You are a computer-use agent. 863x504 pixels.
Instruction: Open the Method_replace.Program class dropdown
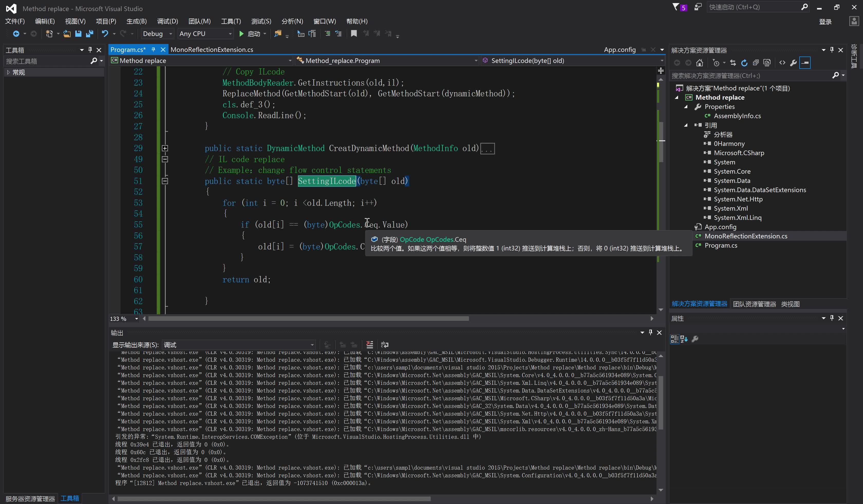click(x=387, y=61)
